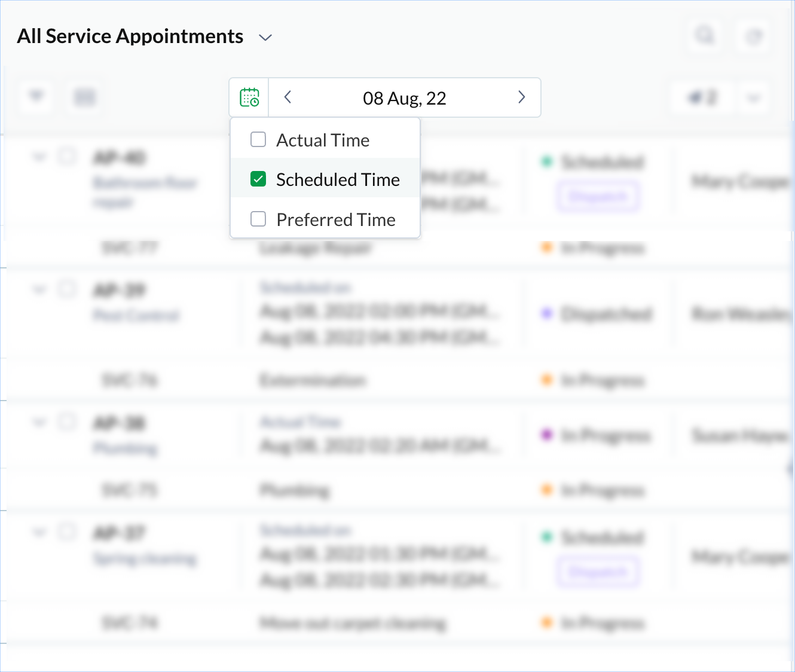795x672 pixels.
Task: Click the calendar time filter icon
Action: click(249, 97)
